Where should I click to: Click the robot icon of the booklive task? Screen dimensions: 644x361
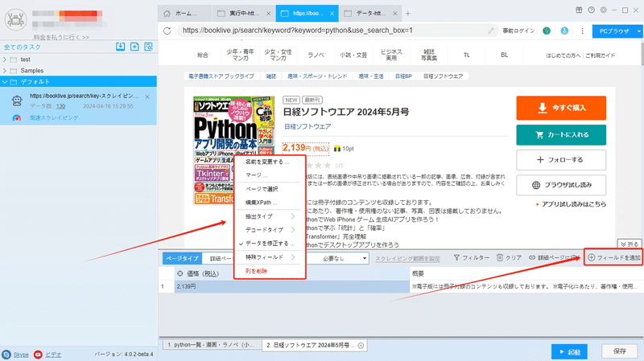(x=17, y=101)
